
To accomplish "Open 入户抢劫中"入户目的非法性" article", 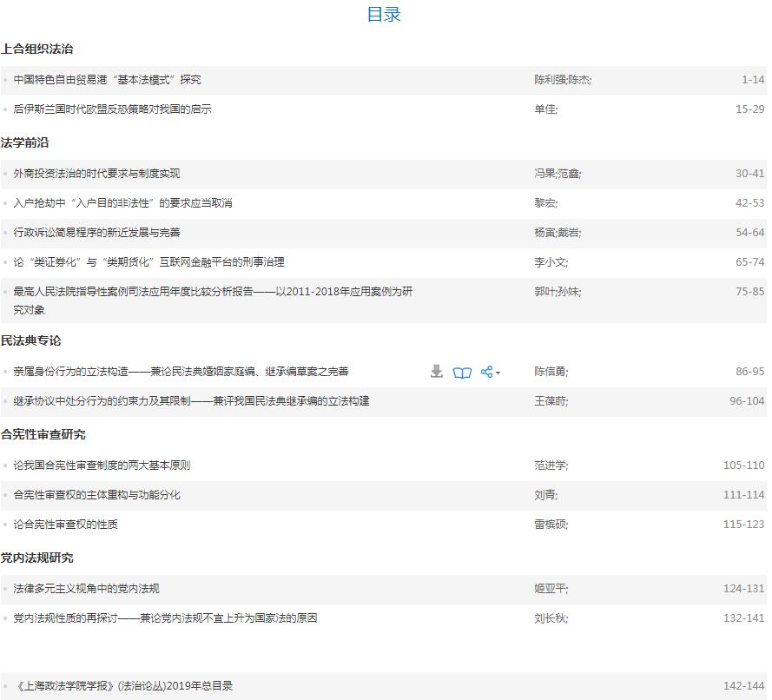I will coord(122,203).
